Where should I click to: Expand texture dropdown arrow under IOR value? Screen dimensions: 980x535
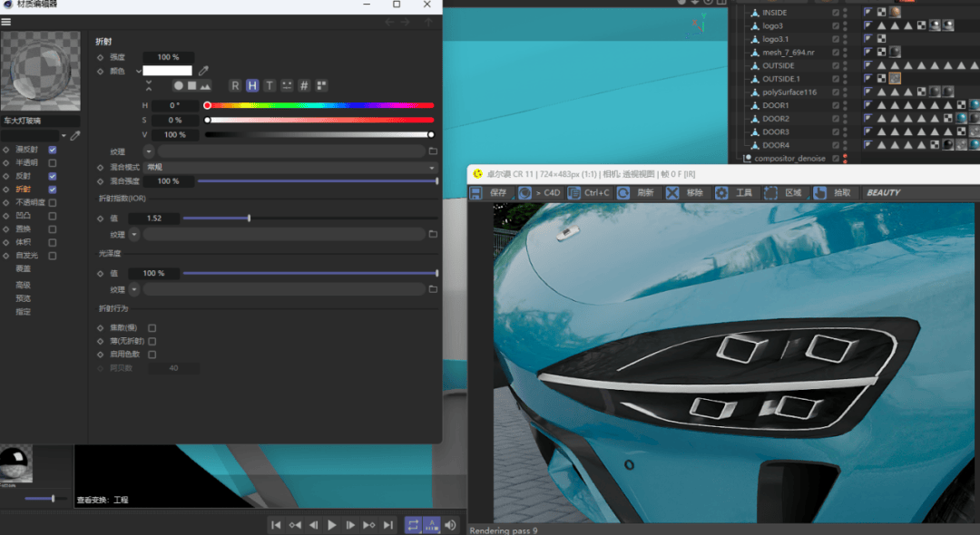[x=134, y=234]
